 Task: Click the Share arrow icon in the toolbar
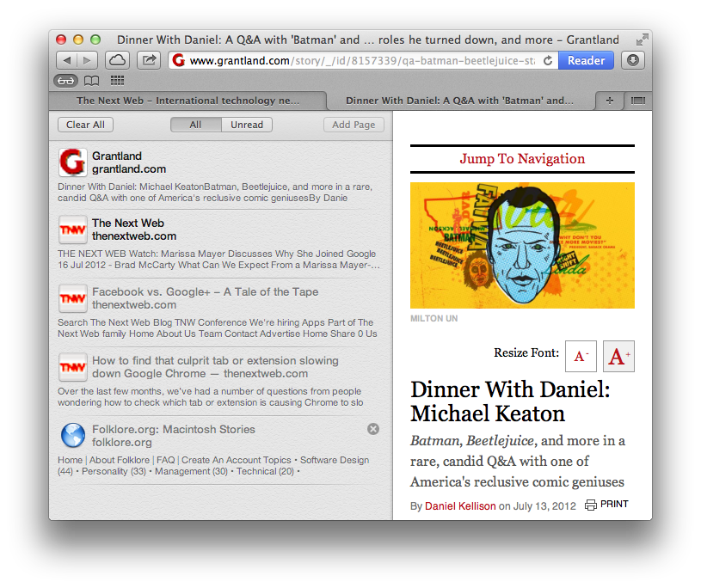pos(149,60)
